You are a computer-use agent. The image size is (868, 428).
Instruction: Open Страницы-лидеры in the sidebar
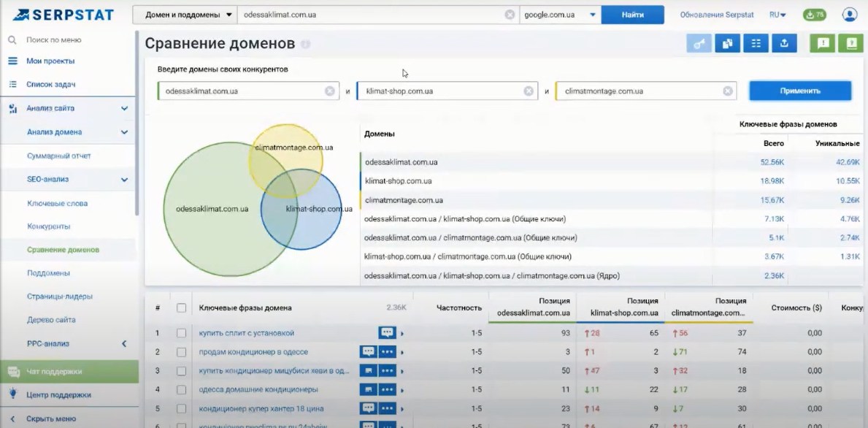pos(60,297)
